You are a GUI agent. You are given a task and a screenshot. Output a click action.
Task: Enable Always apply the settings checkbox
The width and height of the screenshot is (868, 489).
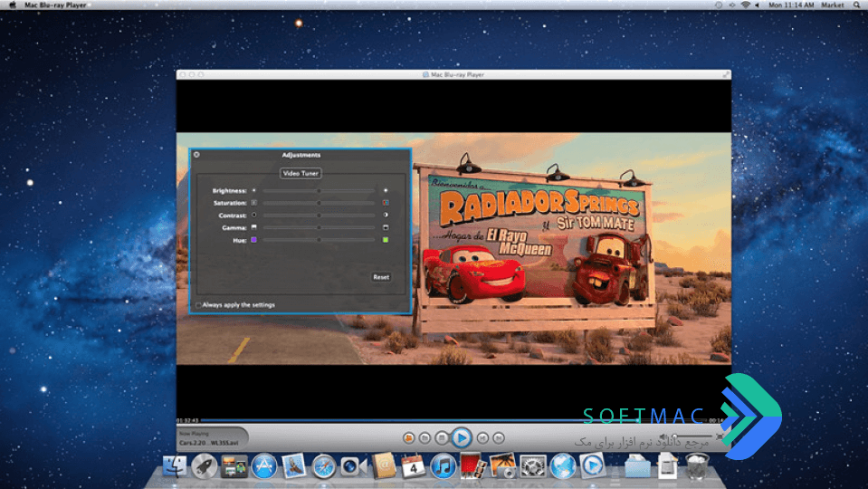[198, 305]
